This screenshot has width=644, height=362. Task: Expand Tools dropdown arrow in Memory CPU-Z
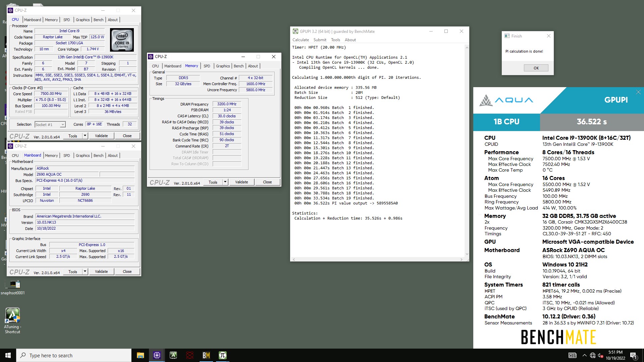point(225,182)
